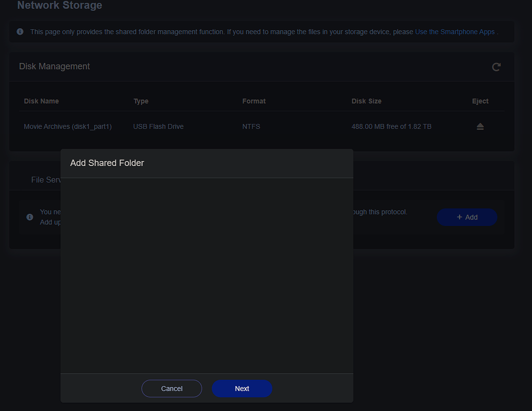Open the "Use the Smartphone Apps" link
The height and width of the screenshot is (411, 532).
[x=455, y=32]
